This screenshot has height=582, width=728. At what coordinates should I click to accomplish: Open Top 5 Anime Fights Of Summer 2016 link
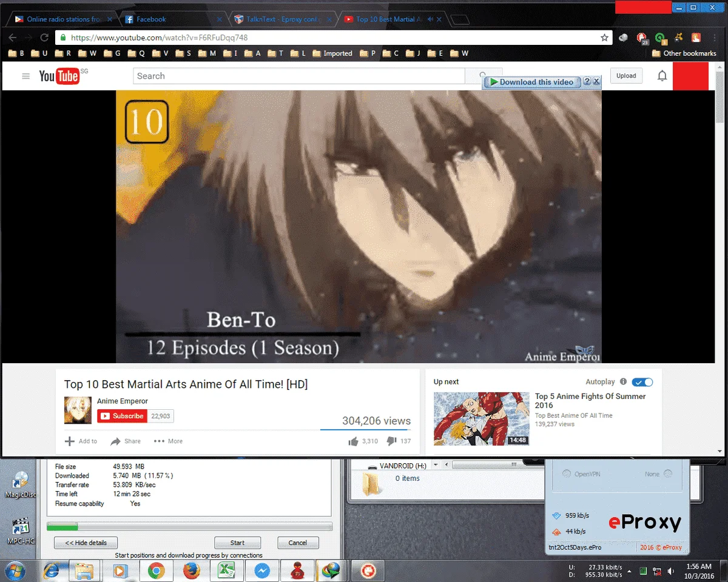coord(590,401)
